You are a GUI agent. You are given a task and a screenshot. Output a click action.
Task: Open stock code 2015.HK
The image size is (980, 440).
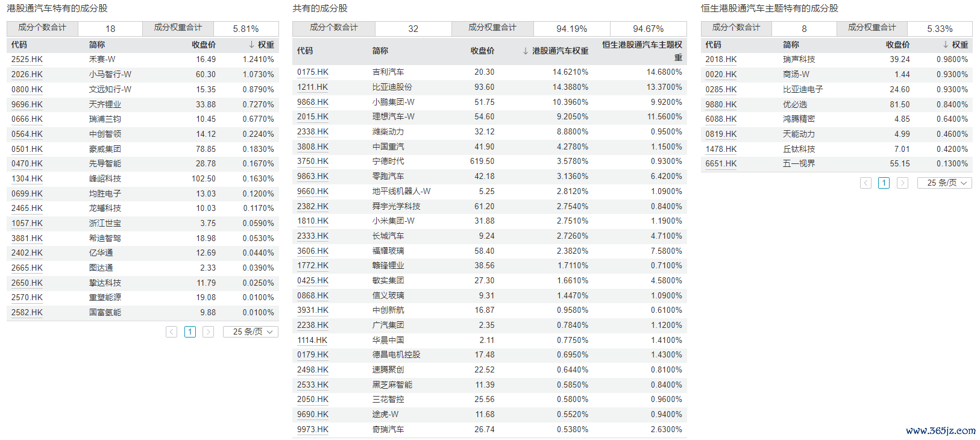click(313, 117)
